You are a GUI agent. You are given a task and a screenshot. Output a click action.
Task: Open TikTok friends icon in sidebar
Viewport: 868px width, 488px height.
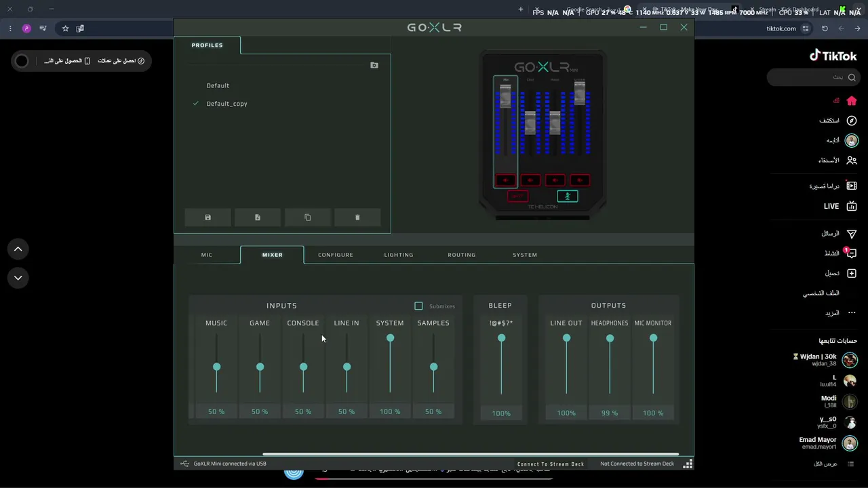coord(852,161)
